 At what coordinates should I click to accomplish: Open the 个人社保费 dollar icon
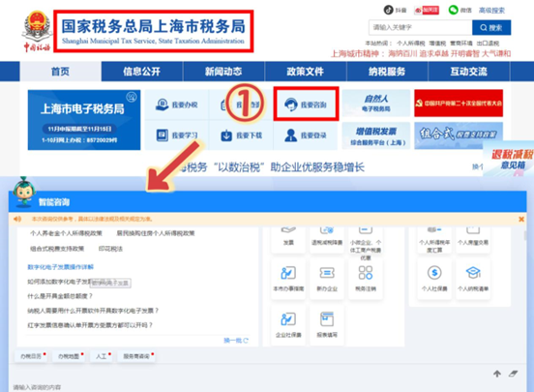pos(434,273)
